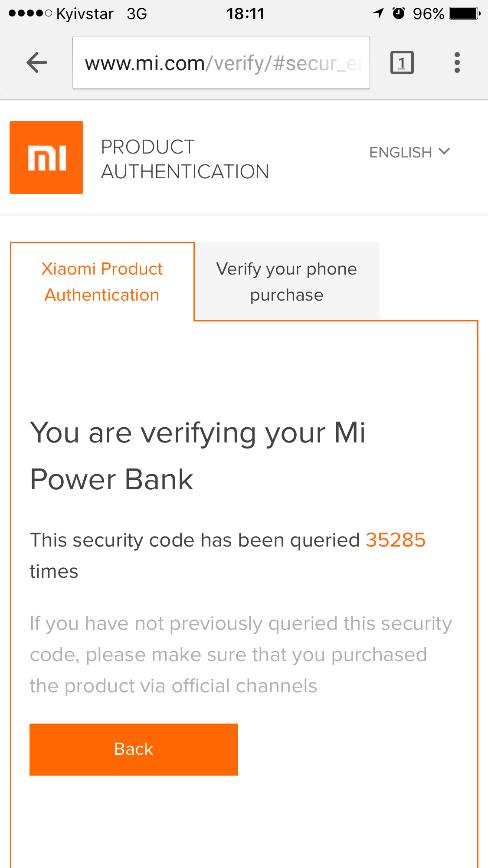The width and height of the screenshot is (488, 868).
Task: Click the 35285 query count number
Action: pos(395,540)
